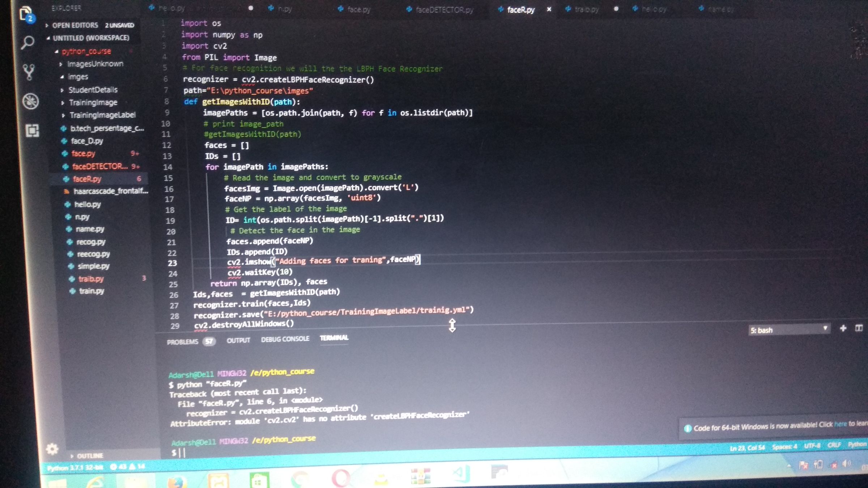868x488 pixels.
Task: Open the terminal selector dropdown '5: bash'
Action: 788,330
